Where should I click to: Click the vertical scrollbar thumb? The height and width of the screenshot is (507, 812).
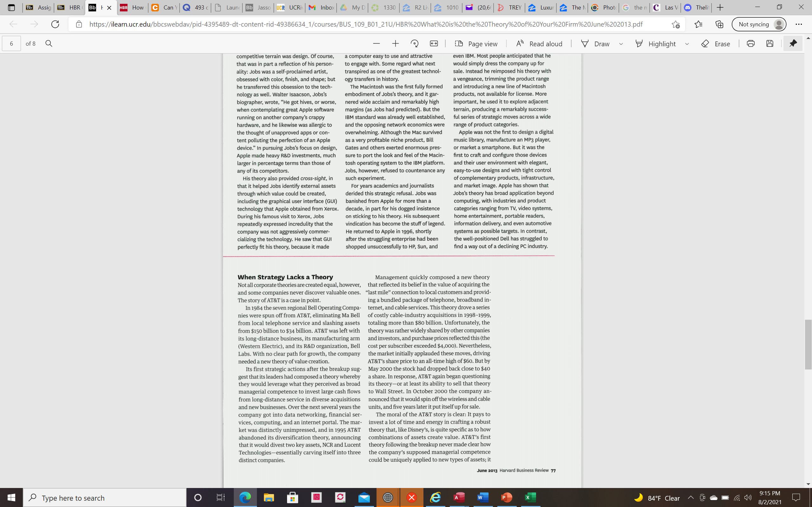coord(808,345)
